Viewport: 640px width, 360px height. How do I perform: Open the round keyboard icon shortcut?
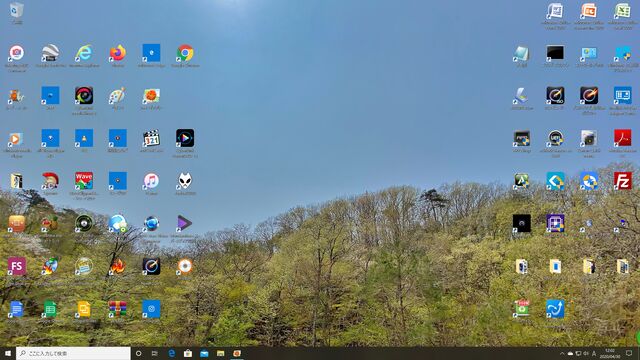[x=84, y=266]
